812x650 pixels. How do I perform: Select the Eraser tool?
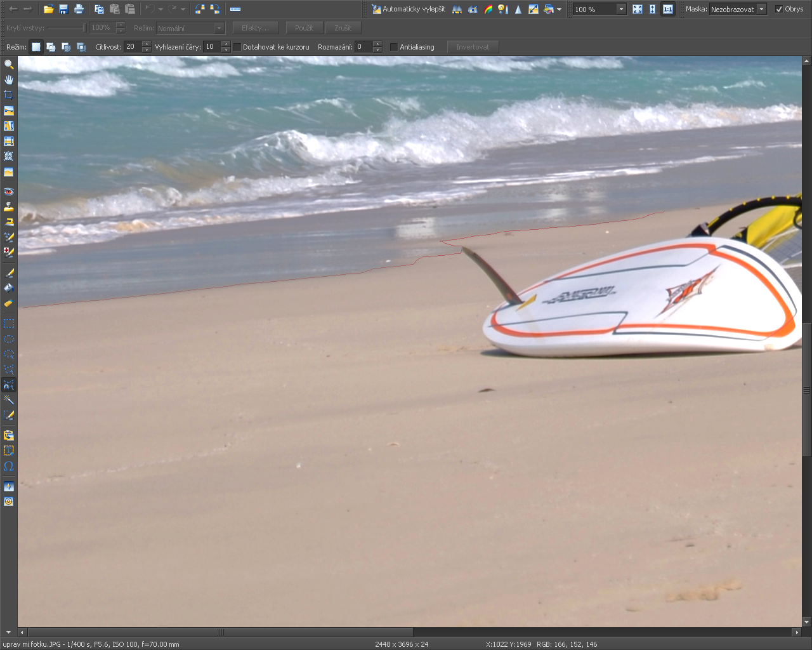(x=9, y=303)
